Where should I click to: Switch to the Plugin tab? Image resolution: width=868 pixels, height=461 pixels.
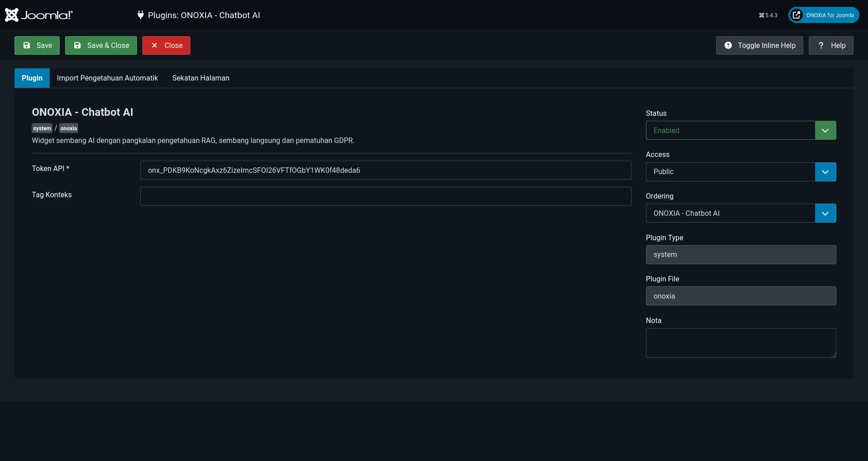point(32,78)
